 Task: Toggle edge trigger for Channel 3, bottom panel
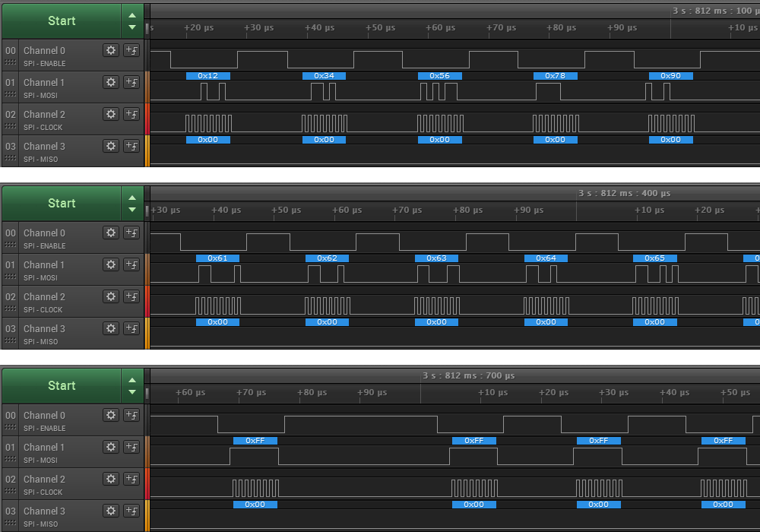[x=131, y=511]
